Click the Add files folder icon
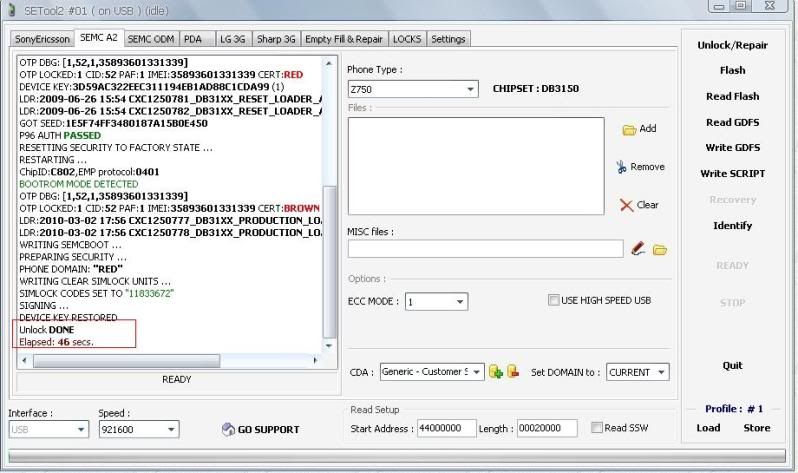 (629, 130)
